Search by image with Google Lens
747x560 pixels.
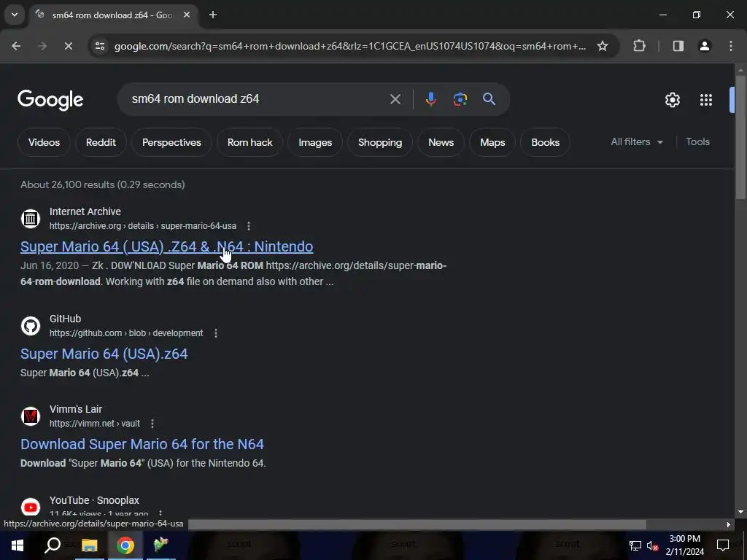click(460, 99)
